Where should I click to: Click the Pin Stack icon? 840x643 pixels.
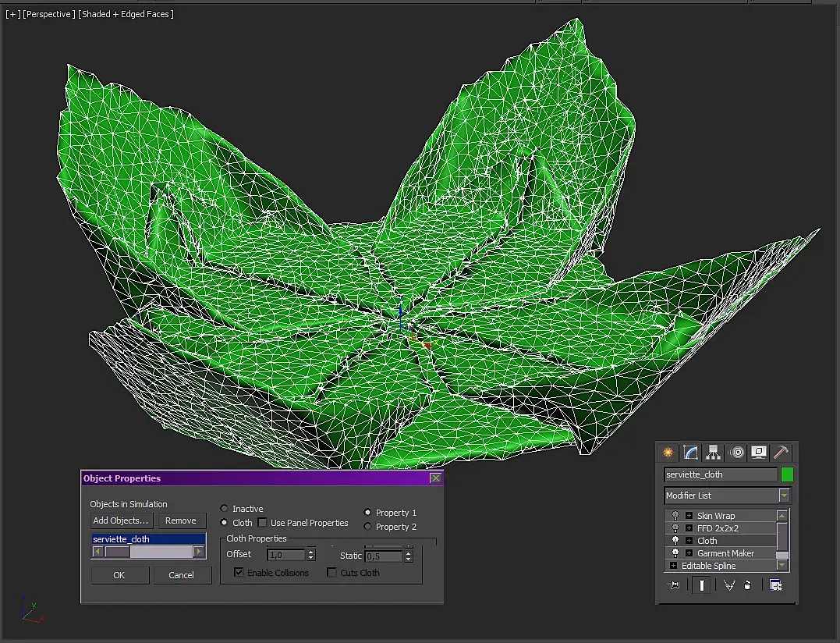[x=675, y=585]
